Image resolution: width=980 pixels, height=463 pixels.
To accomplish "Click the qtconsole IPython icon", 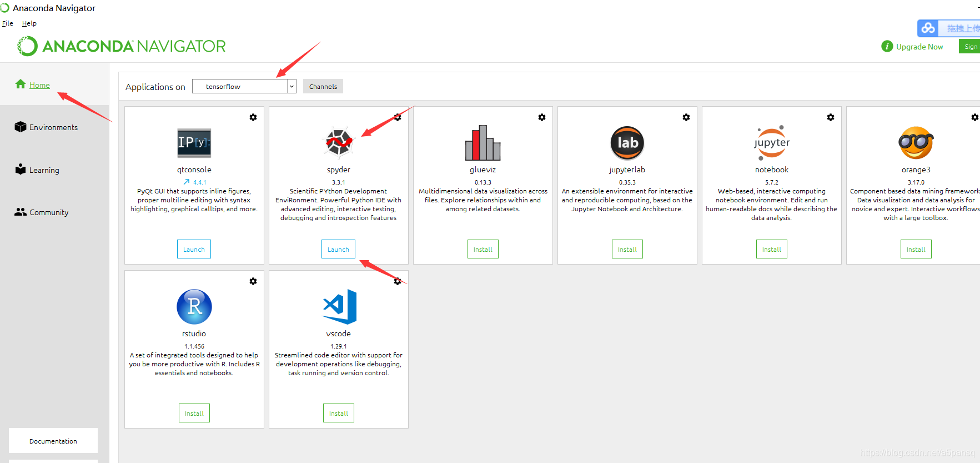I will pos(194,143).
